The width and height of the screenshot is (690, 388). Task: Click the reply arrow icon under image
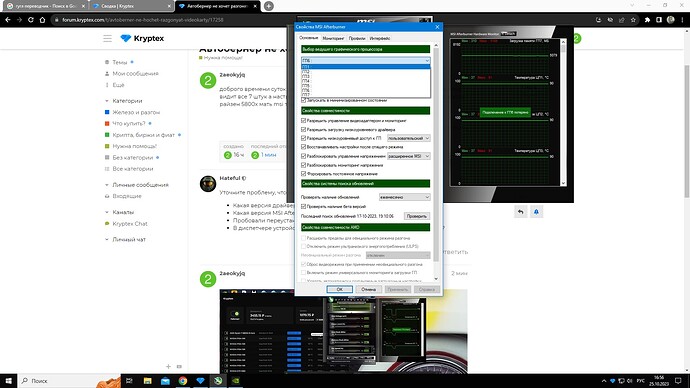click(x=521, y=212)
